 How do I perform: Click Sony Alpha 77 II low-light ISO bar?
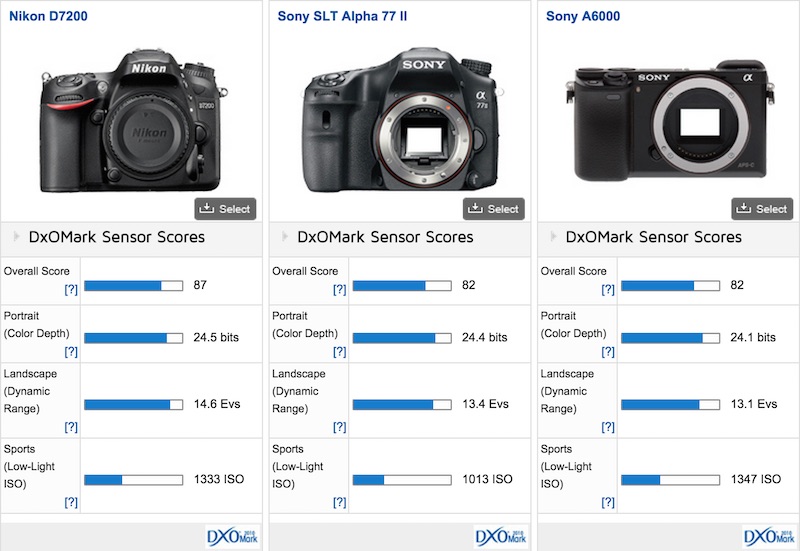(402, 480)
